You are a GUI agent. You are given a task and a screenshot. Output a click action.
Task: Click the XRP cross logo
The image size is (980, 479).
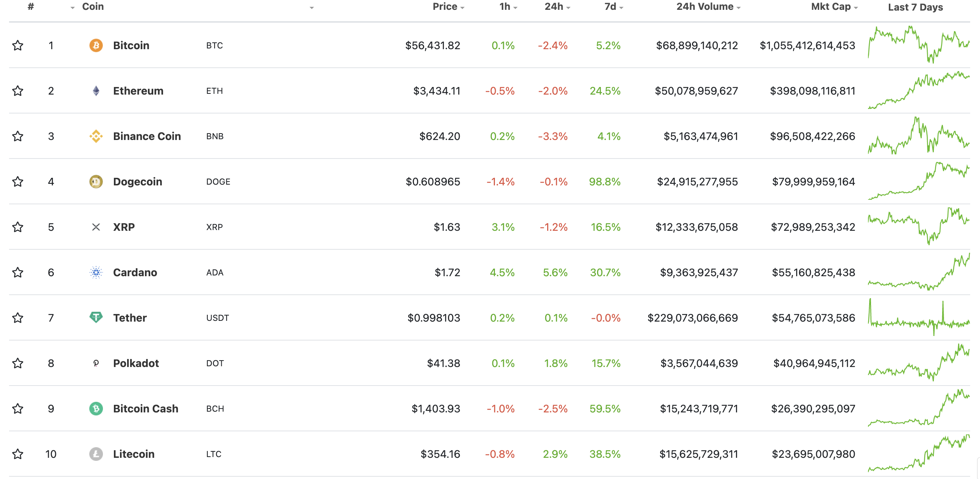tap(96, 227)
